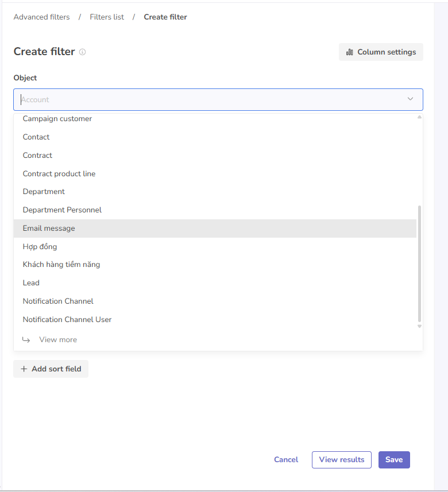Viewport: 448px width, 492px height.
Task: Select Notification Channel option
Action: (215, 301)
